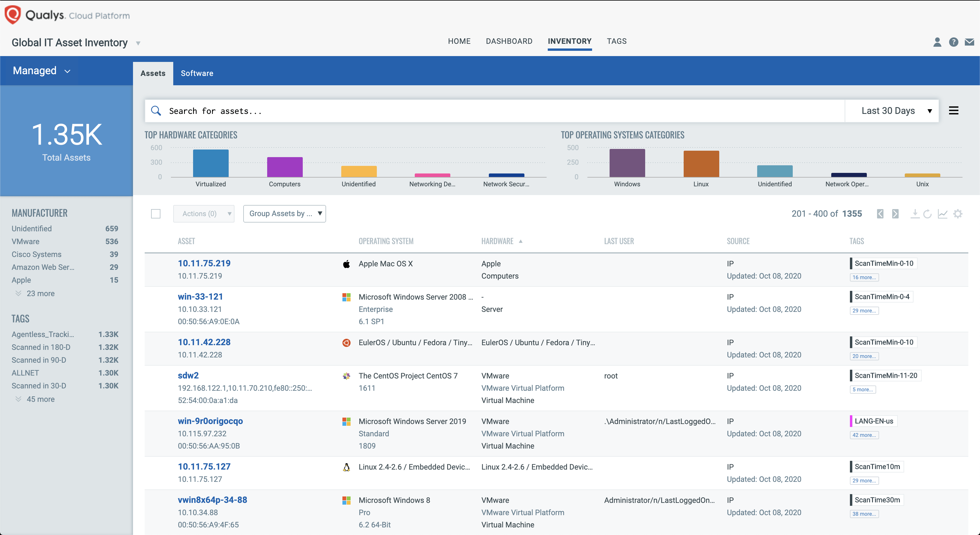Go to the Dashboard menu
Viewport: 980px width, 535px height.
(x=509, y=41)
